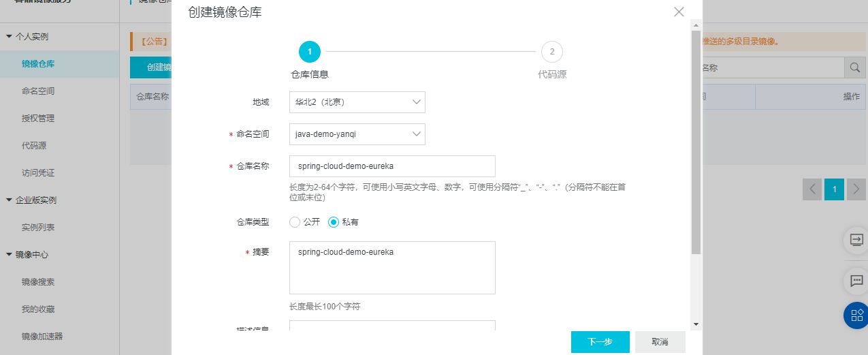Open the 命名空间 namespace dropdown

tap(357, 134)
